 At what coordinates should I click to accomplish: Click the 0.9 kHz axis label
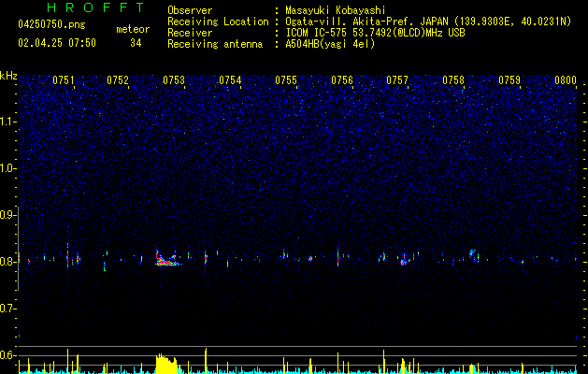click(7, 215)
